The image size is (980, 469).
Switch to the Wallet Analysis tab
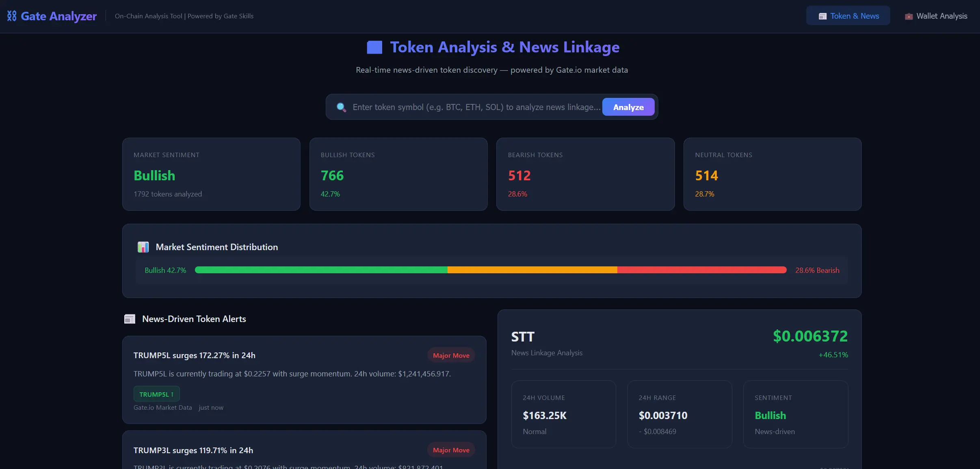(936, 16)
